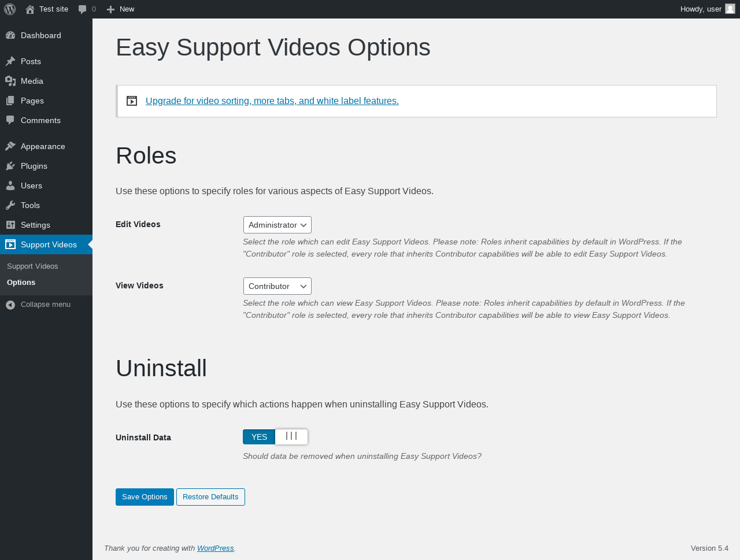Screen dimensions: 740x560
Task: Click the Plugins plug icon
Action: click(10, 166)
